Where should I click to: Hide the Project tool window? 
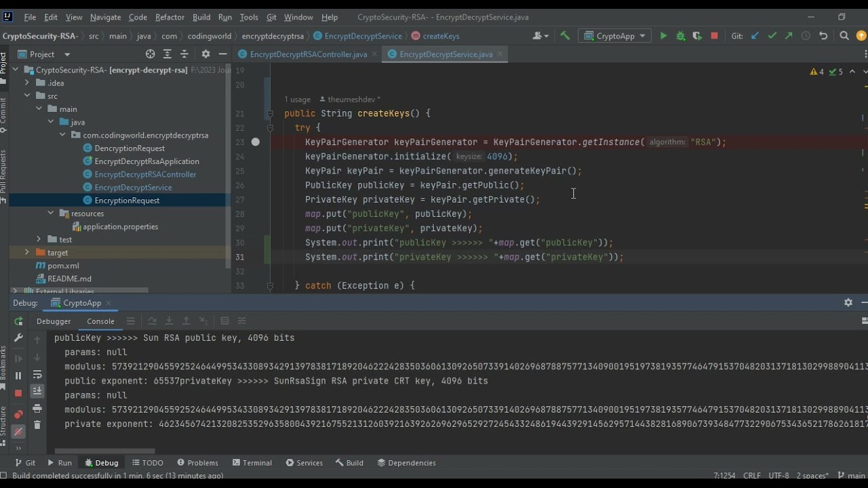point(222,54)
